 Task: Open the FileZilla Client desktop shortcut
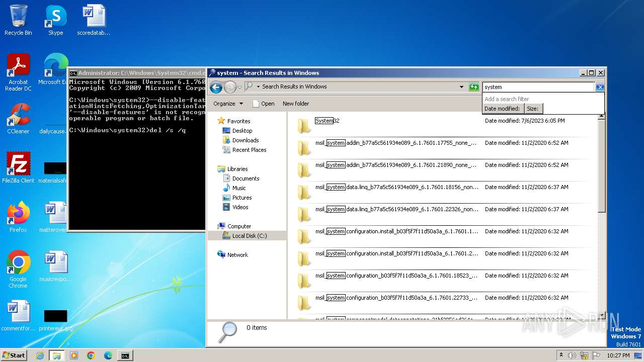pyautogui.click(x=18, y=168)
